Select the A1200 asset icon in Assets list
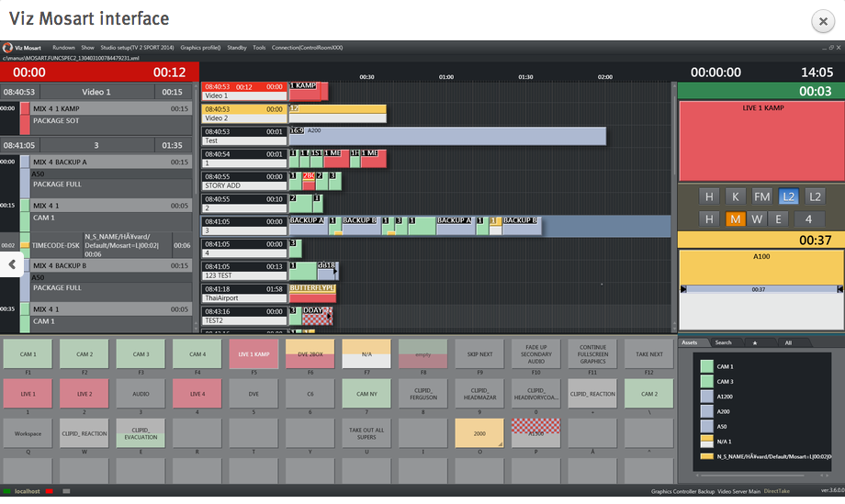 [x=706, y=397]
